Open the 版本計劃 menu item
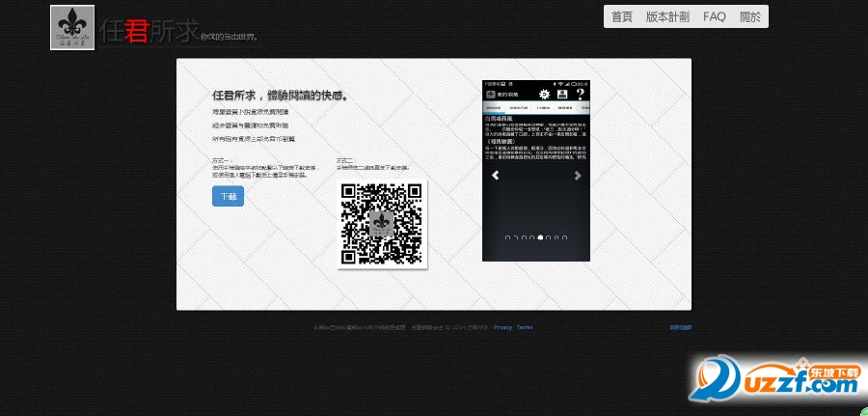This screenshot has width=868, height=416. (x=667, y=16)
